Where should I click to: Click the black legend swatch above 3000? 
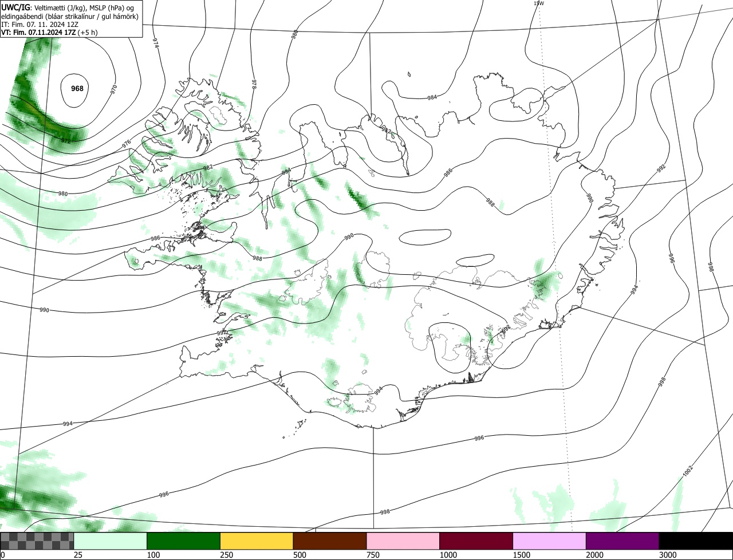pos(696,541)
